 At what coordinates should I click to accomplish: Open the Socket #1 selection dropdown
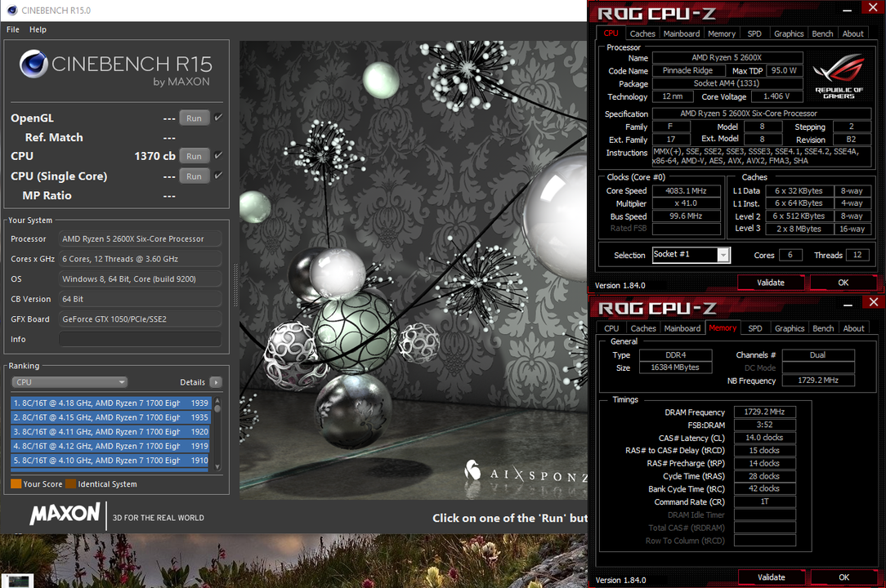coord(691,255)
